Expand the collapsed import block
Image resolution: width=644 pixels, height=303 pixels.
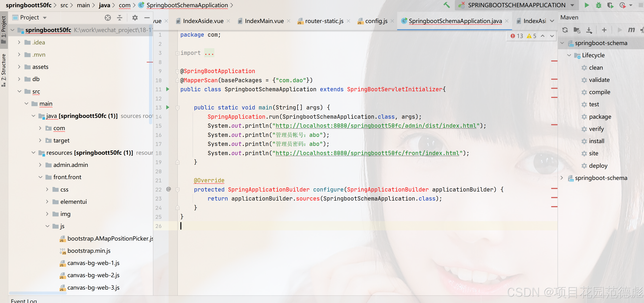178,53
